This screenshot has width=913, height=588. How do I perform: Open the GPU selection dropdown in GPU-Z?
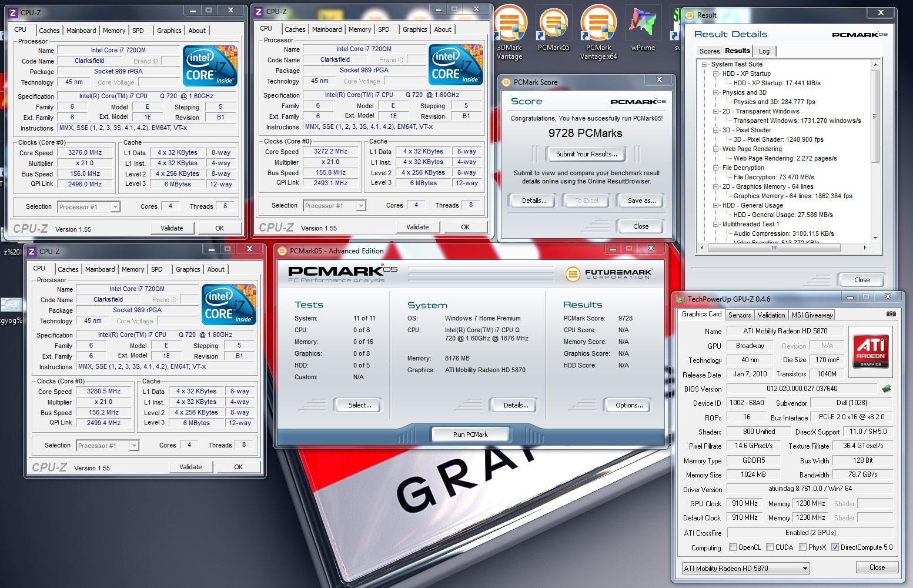[x=745, y=569]
